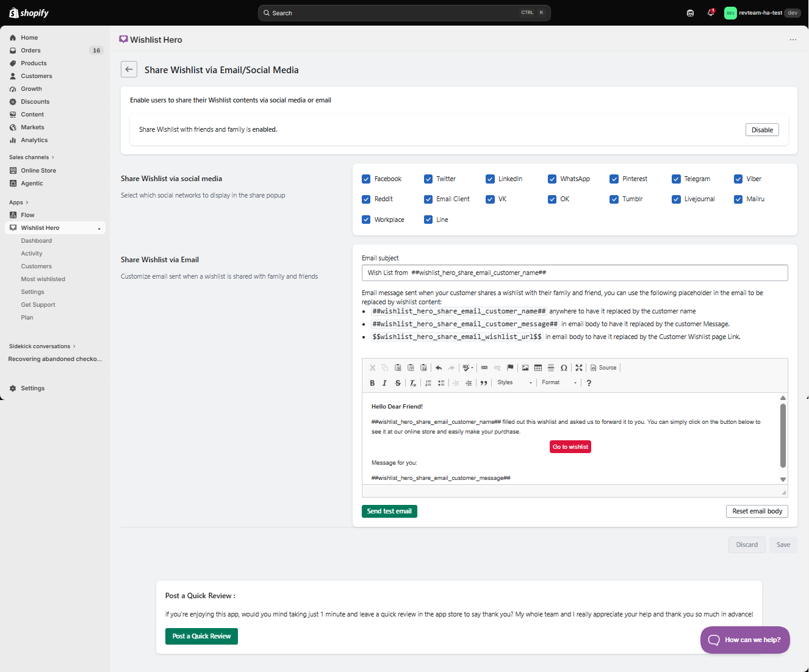Expand Sidekick conversations
809x672 pixels.
coord(42,346)
